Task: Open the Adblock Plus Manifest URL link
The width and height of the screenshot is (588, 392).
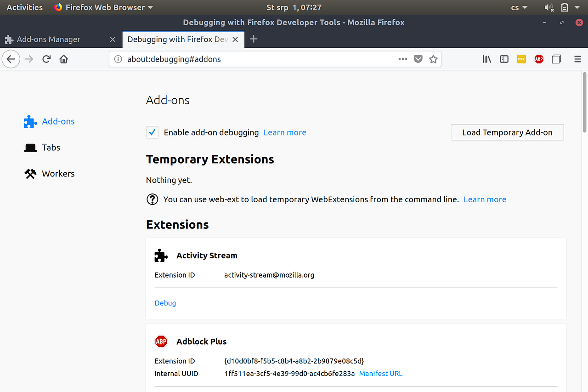Action: pos(380,374)
